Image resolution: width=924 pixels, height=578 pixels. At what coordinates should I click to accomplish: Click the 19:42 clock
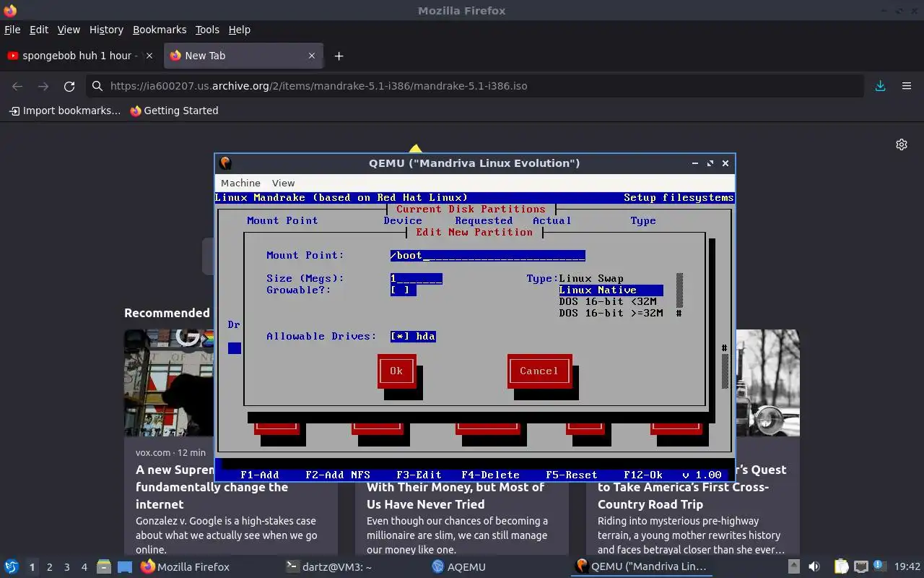pyautogui.click(x=907, y=567)
